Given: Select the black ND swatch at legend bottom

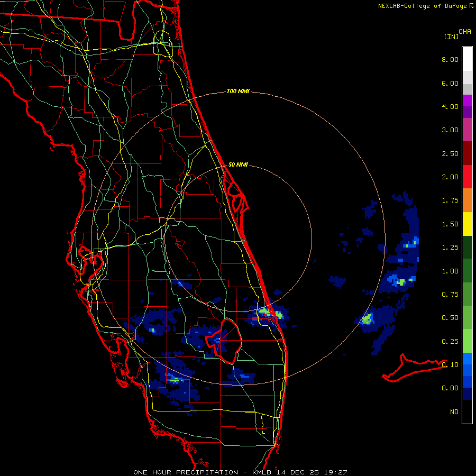Looking at the screenshot, I should click(x=467, y=411).
